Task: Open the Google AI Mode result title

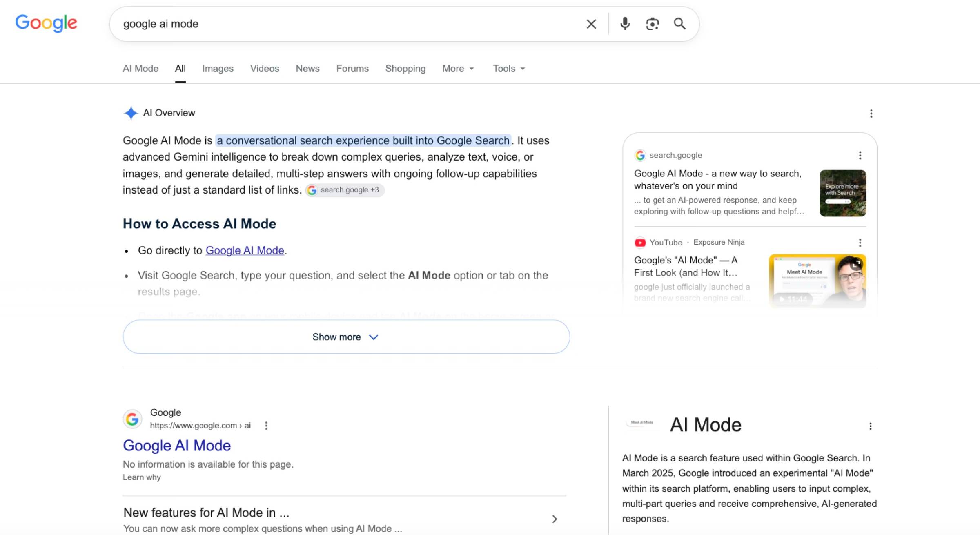Action: [x=177, y=445]
